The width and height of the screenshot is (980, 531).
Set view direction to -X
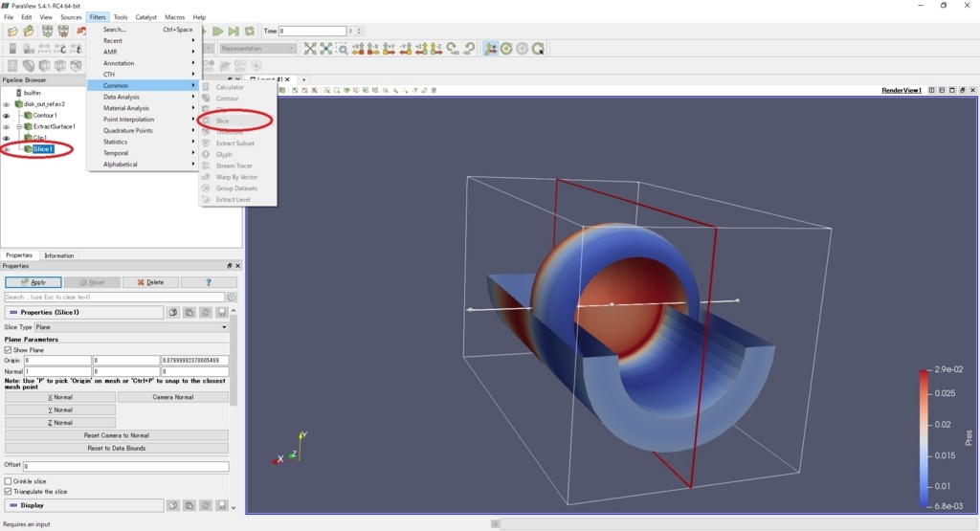tap(373, 49)
